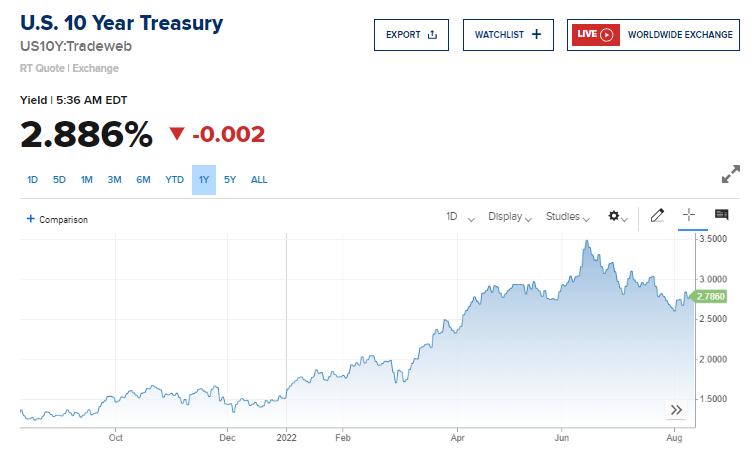Click the Export button
Screen dimensions: 755x457
[411, 34]
